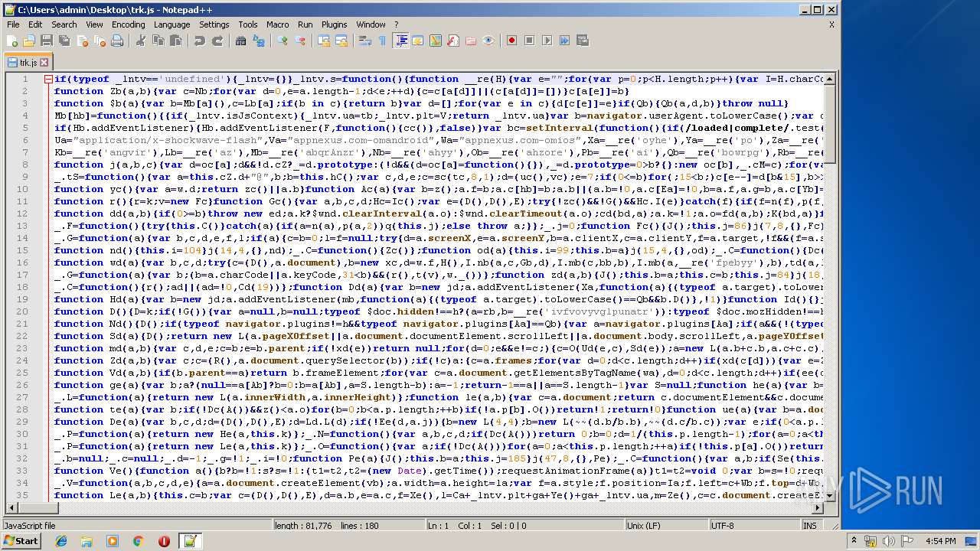Open the Tools menu
Screen dimensions: 980x551
click(248, 24)
